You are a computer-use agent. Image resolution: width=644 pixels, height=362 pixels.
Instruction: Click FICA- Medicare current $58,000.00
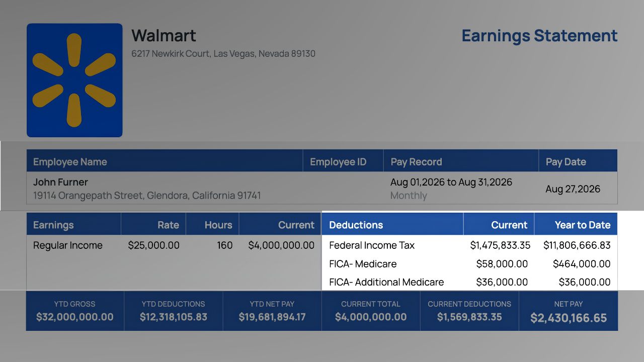coord(502,264)
